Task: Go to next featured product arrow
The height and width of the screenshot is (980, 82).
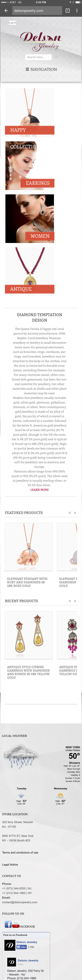Action: click(75, 513)
